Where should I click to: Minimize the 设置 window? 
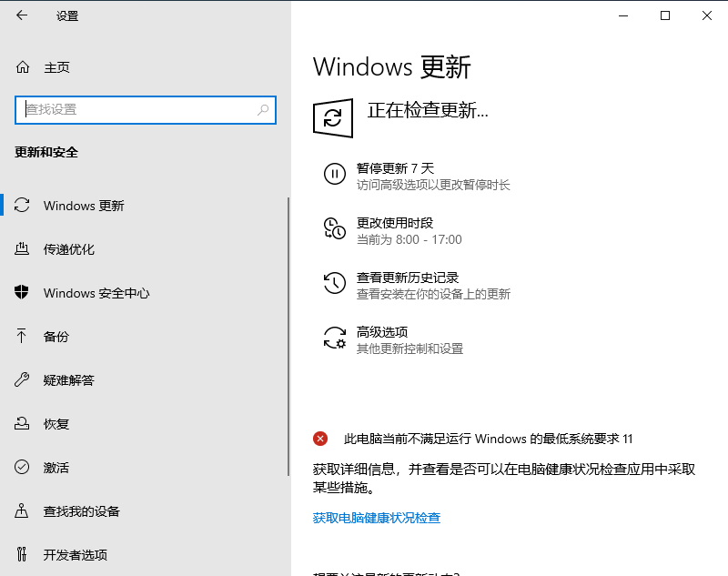coord(623,15)
